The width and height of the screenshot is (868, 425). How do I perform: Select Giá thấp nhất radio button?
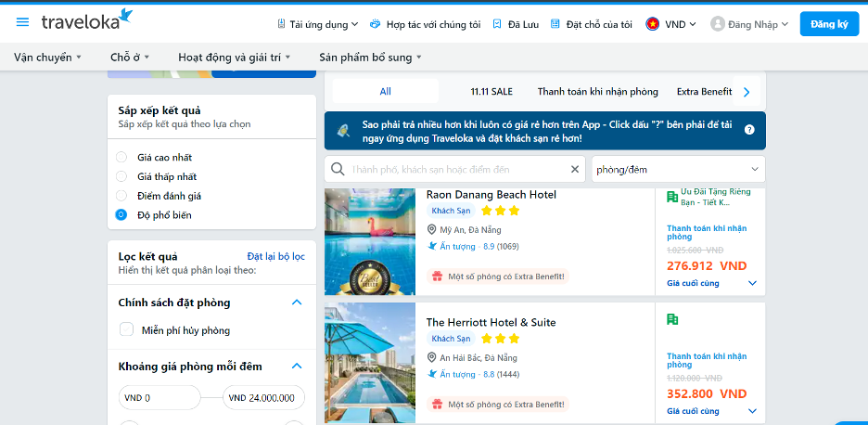point(121,176)
